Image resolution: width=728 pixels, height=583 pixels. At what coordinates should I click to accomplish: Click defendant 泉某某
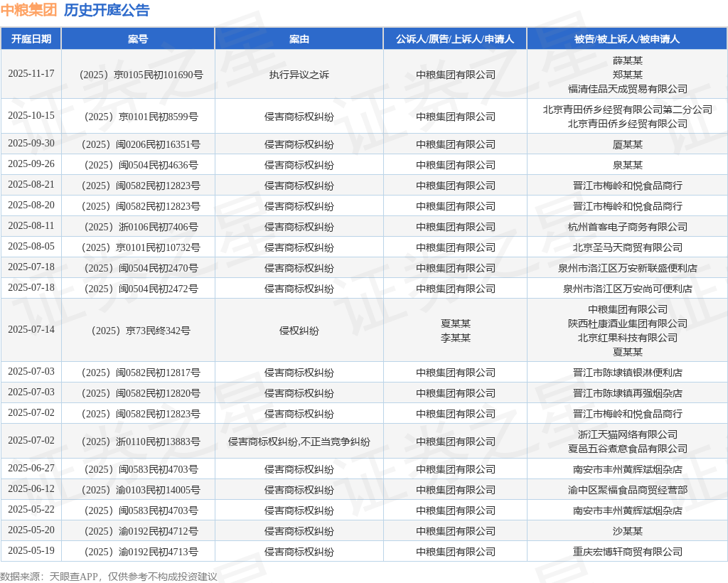pyautogui.click(x=627, y=165)
